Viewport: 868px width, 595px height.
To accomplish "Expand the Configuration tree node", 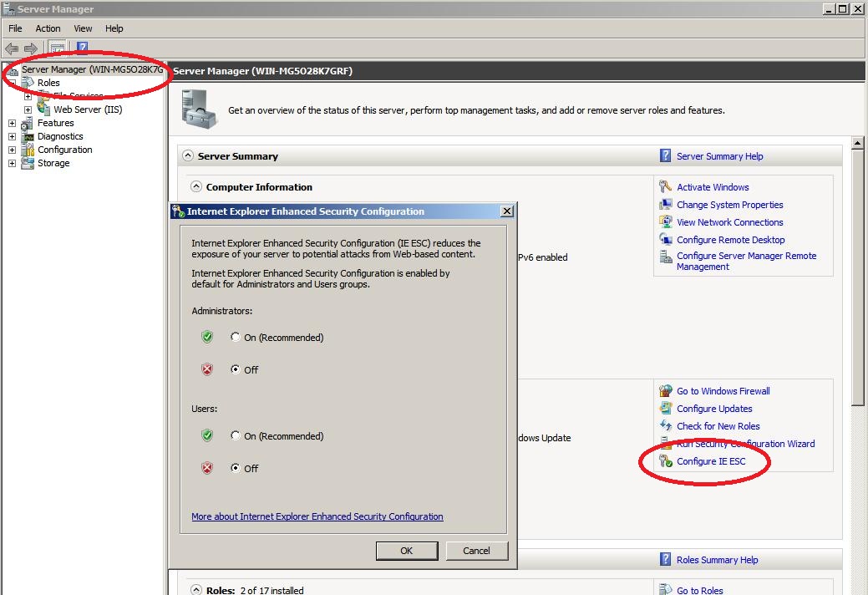I will pos(13,150).
